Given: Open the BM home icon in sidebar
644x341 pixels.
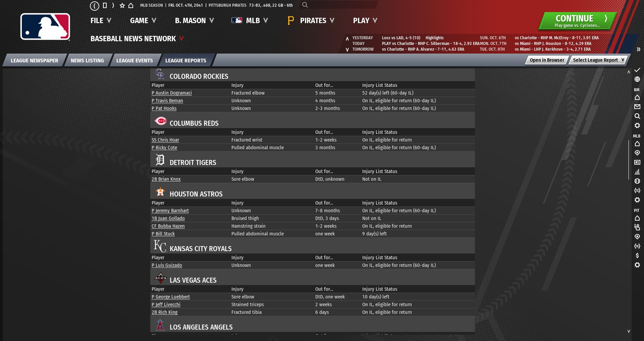Looking at the screenshot, I should pos(637,97).
